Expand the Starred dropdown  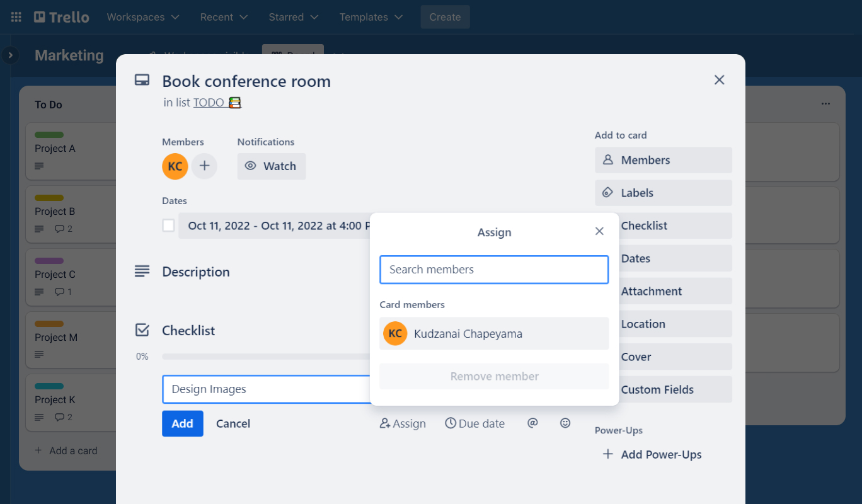[x=293, y=17]
